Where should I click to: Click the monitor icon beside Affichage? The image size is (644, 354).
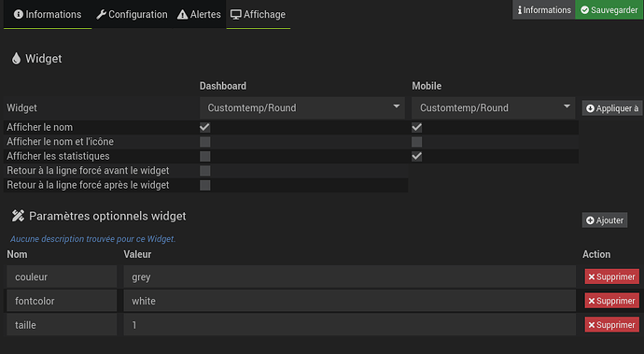(x=236, y=15)
